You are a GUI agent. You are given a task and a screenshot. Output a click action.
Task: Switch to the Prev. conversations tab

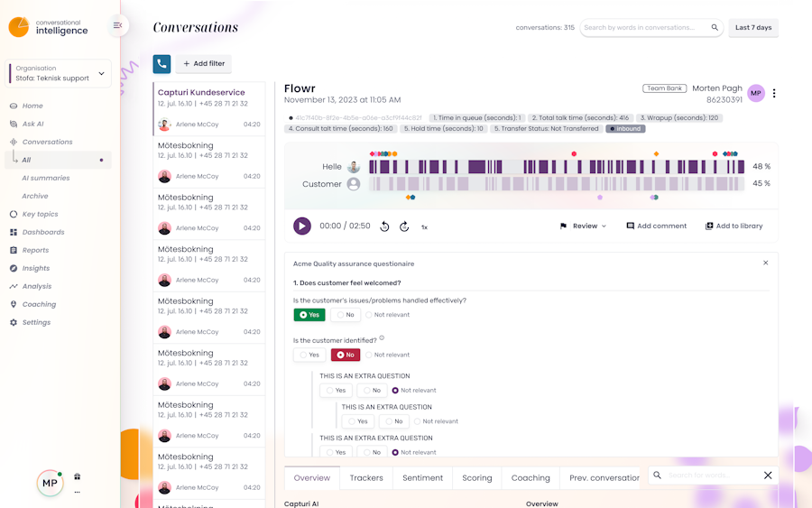[x=602, y=478]
